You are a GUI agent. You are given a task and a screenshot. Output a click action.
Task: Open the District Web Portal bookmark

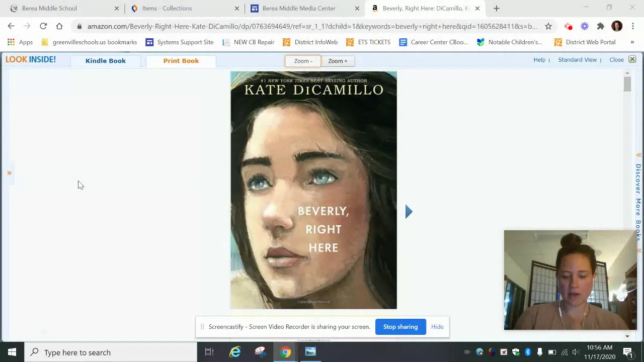[585, 42]
